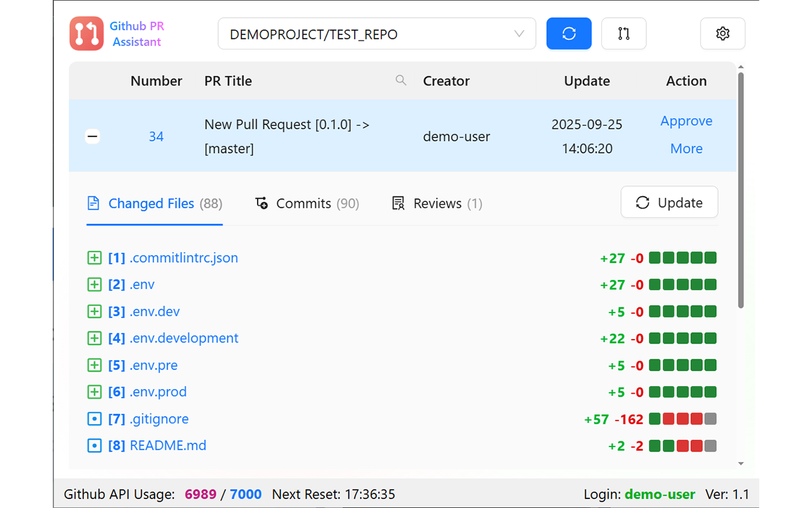Collapse PR row 34 with minus toggle
This screenshot has width=812, height=508.
pos(93,137)
